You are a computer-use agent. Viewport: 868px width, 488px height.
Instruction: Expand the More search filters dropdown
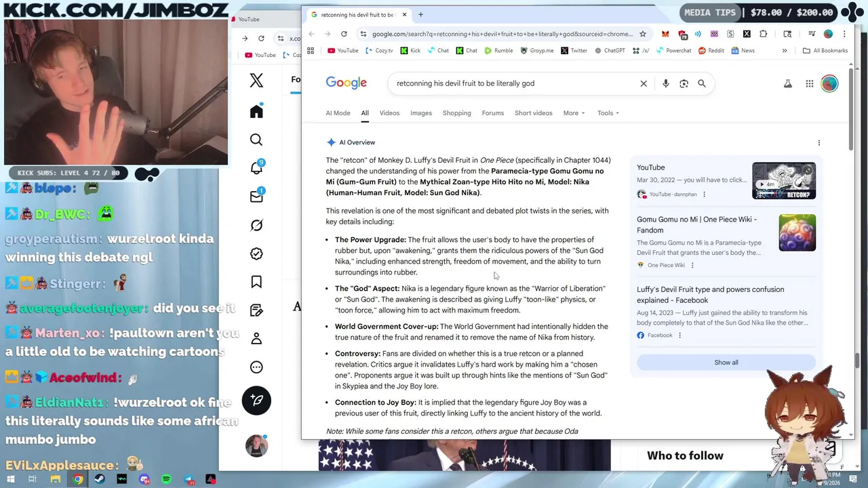[x=574, y=113]
